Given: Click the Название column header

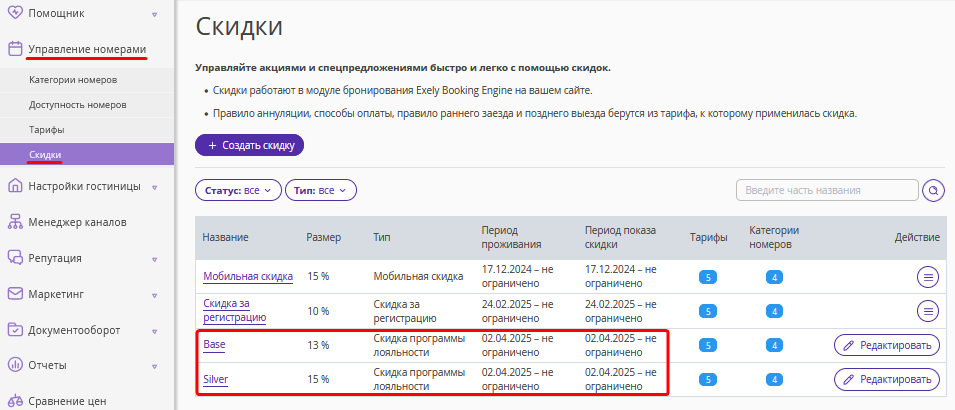Looking at the screenshot, I should click(225, 238).
